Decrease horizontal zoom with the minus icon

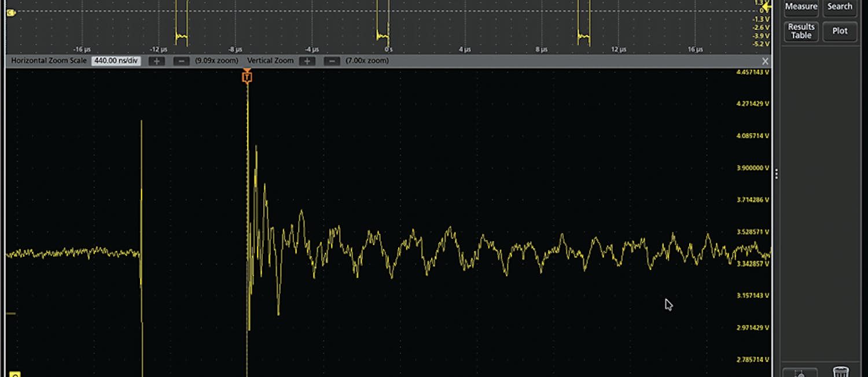(x=182, y=61)
